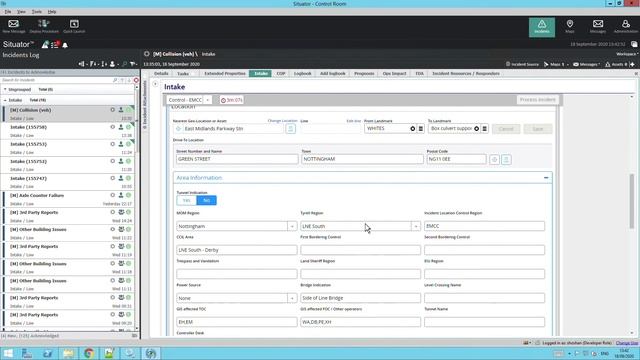Click the red circle icon beside incident search
Screen dimensions: 640x360
[x=136, y=80]
